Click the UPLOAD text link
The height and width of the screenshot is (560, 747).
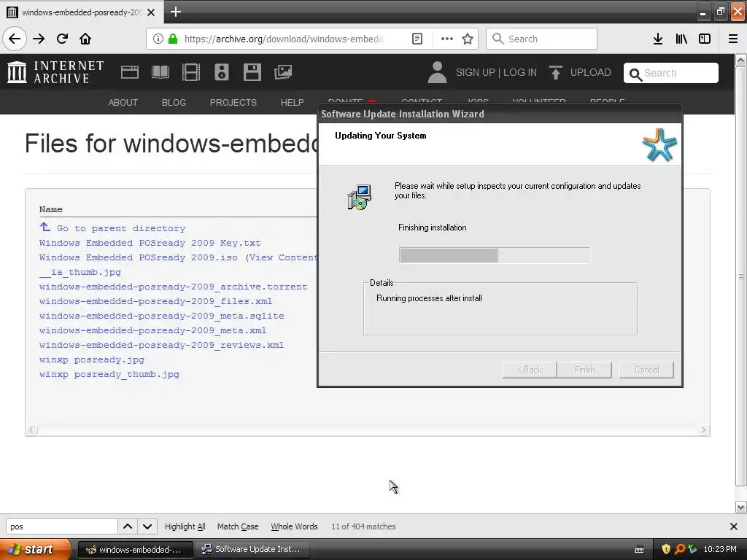pyautogui.click(x=591, y=72)
